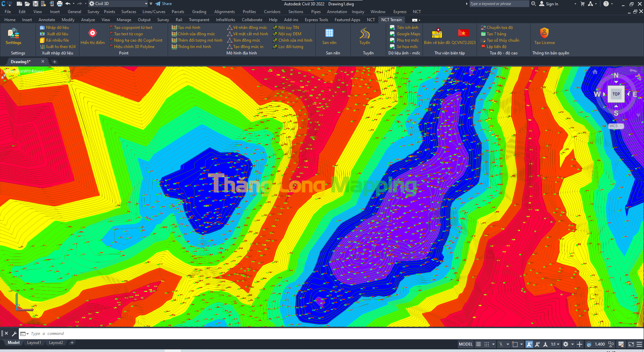This screenshot has width=644, height=352.
Task: Switch to the Layout1 tab
Action: pos(34,343)
